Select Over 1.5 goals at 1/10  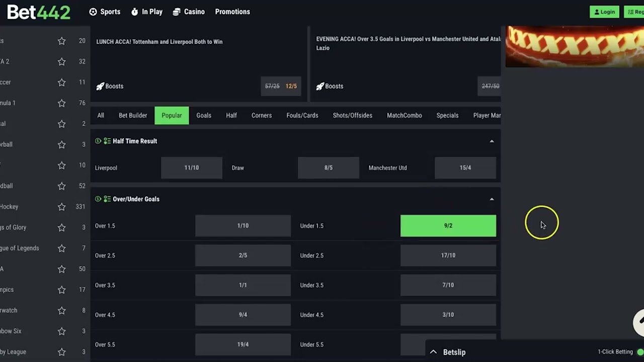coord(243,226)
